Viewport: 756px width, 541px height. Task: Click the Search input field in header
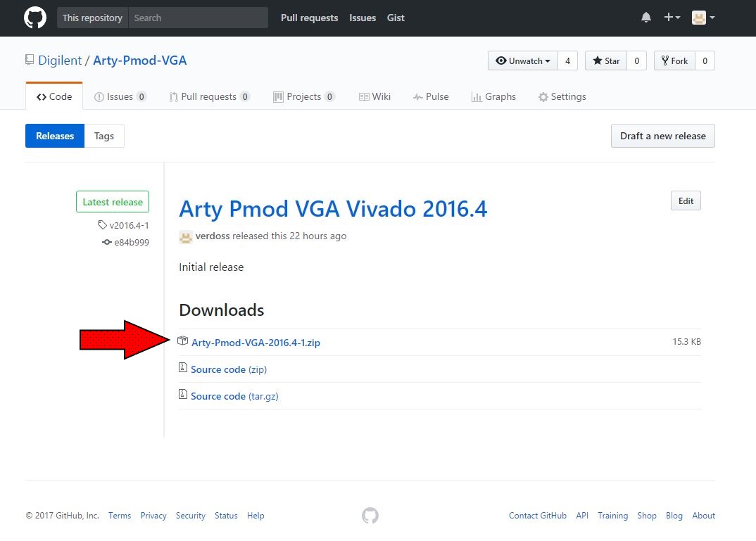coord(199,18)
